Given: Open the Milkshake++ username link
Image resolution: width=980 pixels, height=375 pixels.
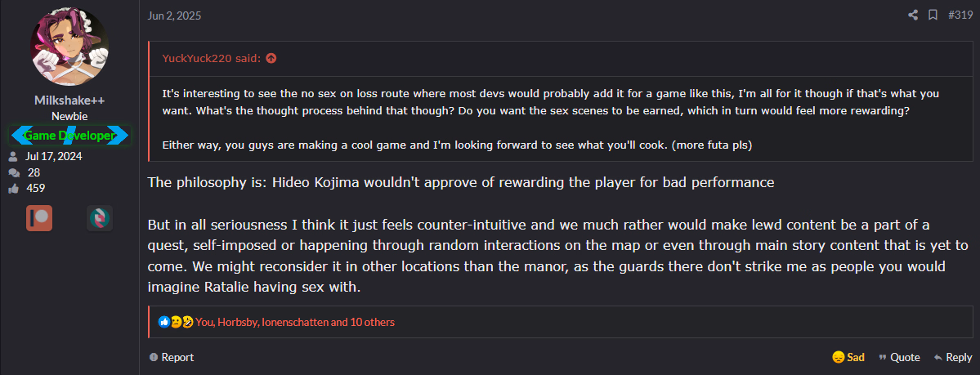Looking at the screenshot, I should click(x=69, y=100).
